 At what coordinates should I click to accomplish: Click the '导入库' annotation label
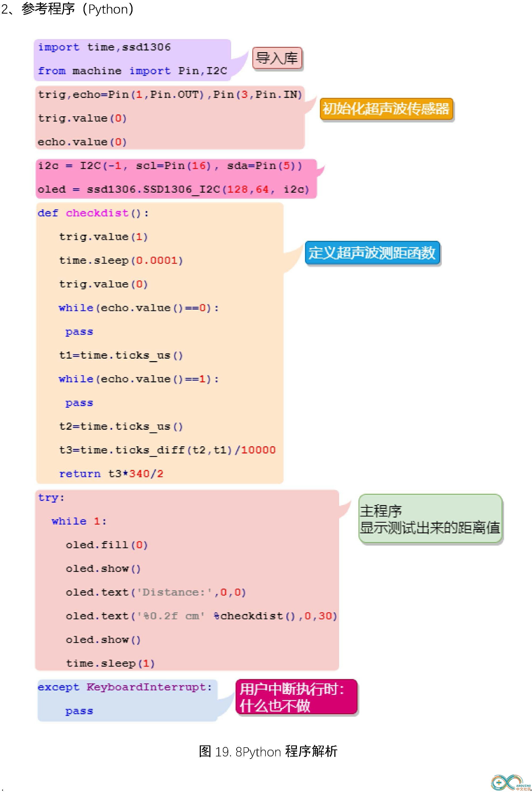(x=277, y=58)
